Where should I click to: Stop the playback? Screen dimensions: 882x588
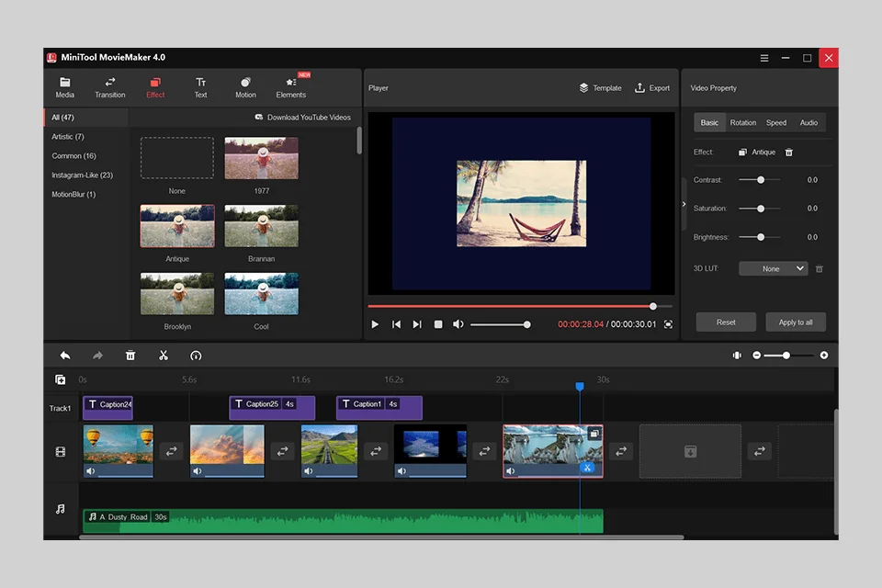(x=438, y=324)
